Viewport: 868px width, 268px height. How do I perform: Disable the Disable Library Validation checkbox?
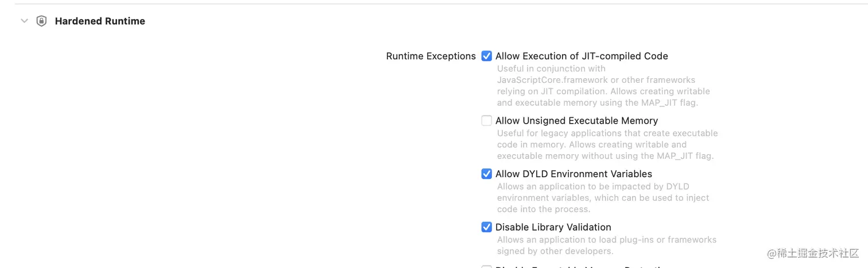coord(487,227)
